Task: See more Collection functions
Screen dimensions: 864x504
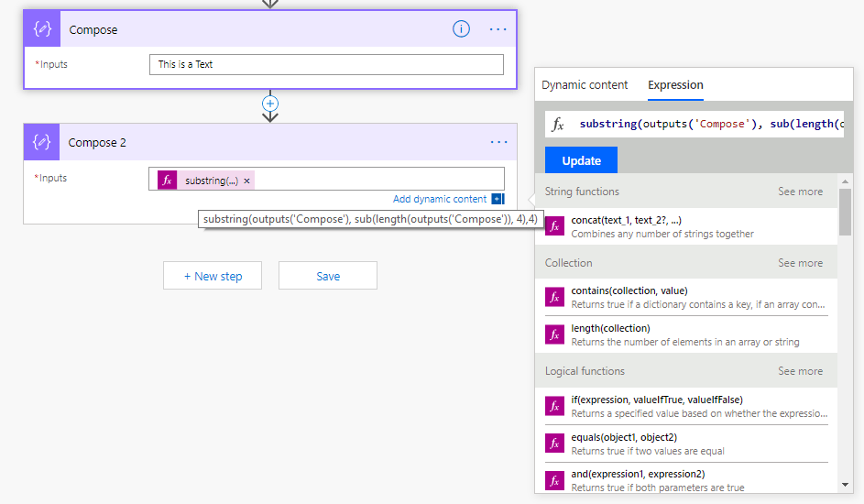Action: pyautogui.click(x=800, y=263)
